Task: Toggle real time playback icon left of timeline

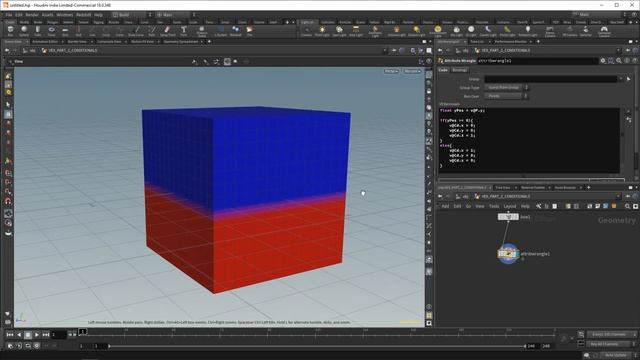Action: 10,346
